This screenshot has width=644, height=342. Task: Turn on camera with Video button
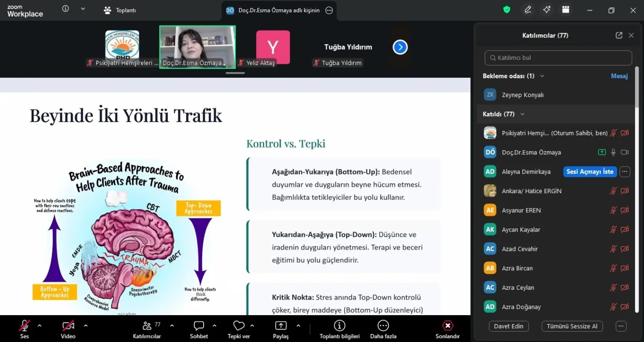click(68, 326)
